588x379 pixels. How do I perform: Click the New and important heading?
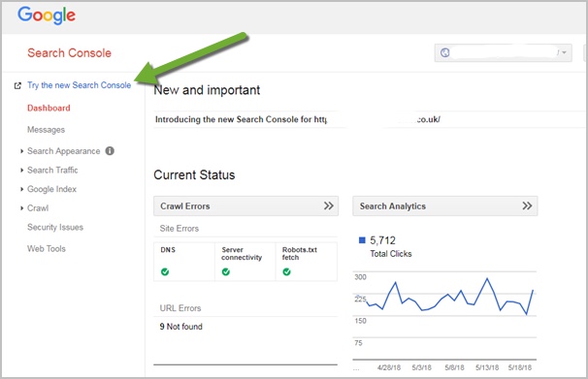[x=207, y=90]
